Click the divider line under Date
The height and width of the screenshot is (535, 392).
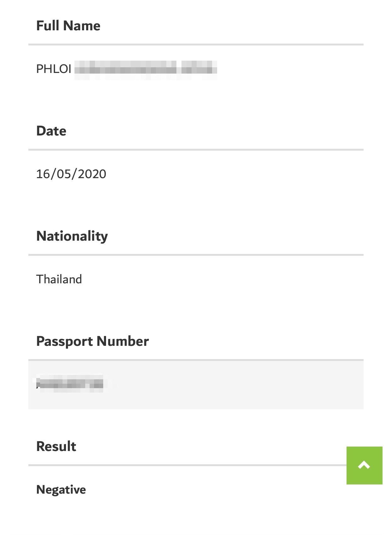pos(196,150)
